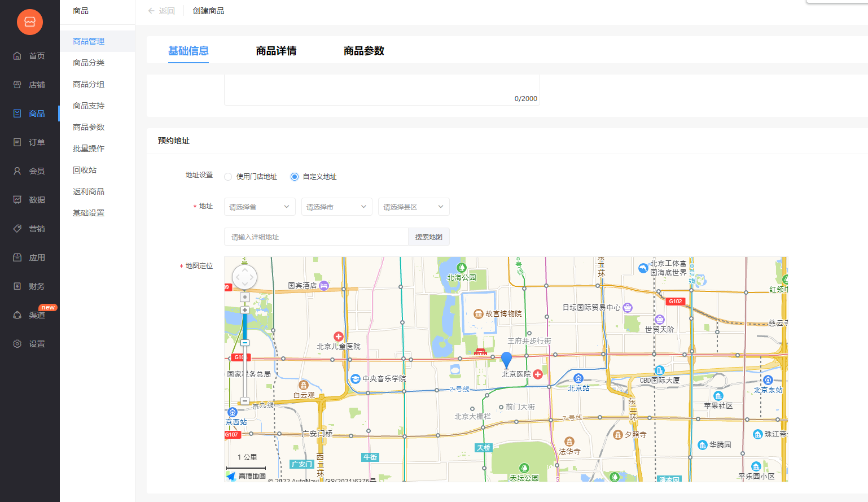Click 搜索地图 button
The height and width of the screenshot is (502, 868).
point(429,237)
